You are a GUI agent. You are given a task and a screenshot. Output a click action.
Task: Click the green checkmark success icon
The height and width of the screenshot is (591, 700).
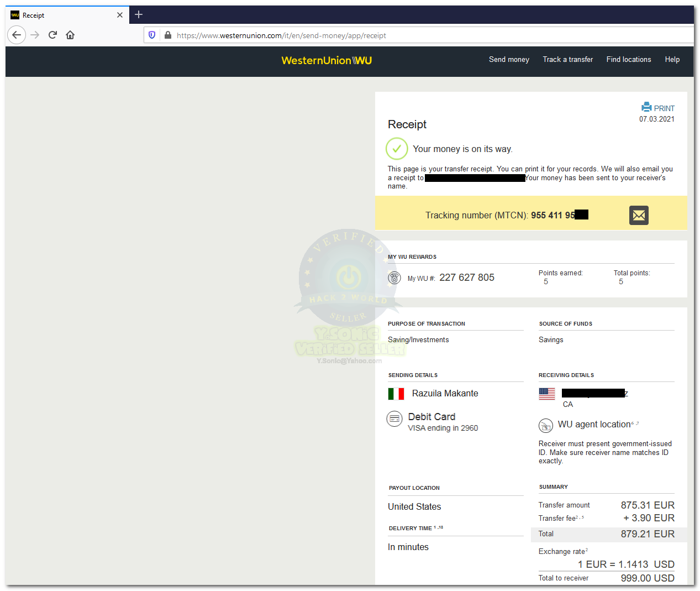click(397, 149)
